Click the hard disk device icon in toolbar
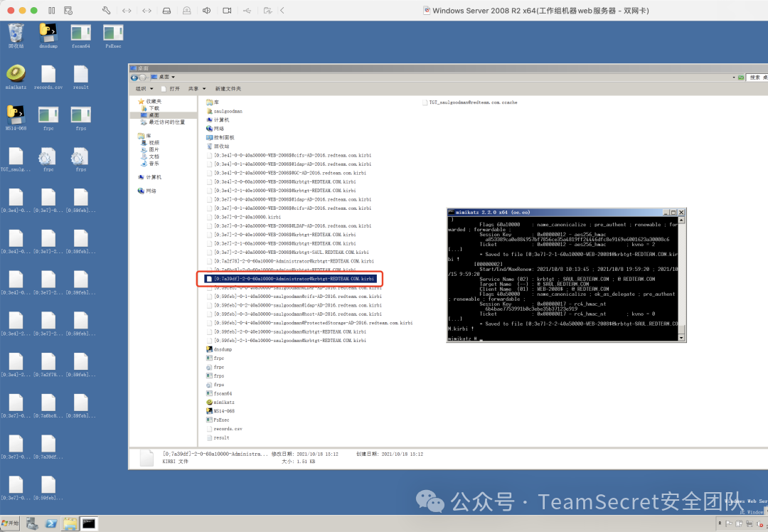 (166, 10)
